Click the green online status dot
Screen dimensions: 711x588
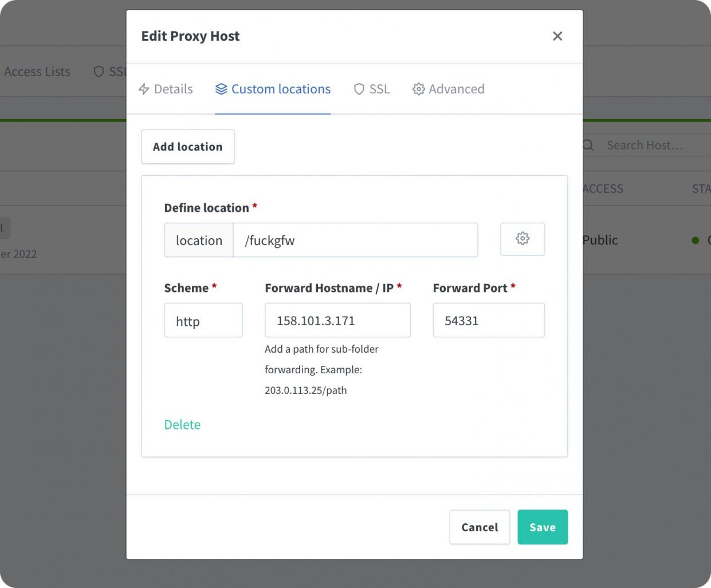(695, 240)
